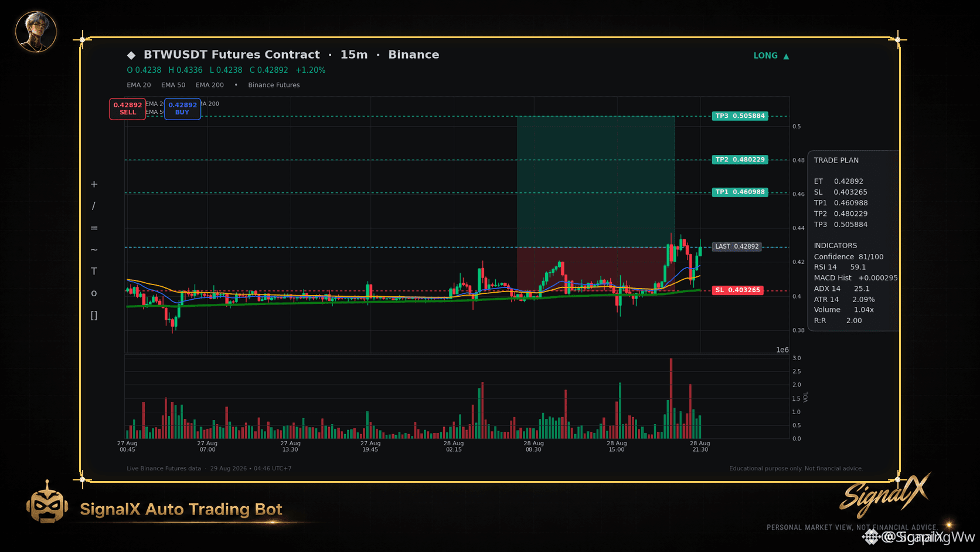Viewport: 980px width, 552px height.
Task: Click the 15m timeframe label
Action: pos(354,55)
